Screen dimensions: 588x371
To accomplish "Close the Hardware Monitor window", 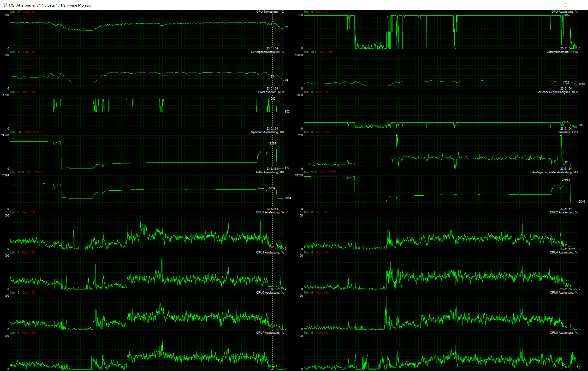I will coord(580,5).
